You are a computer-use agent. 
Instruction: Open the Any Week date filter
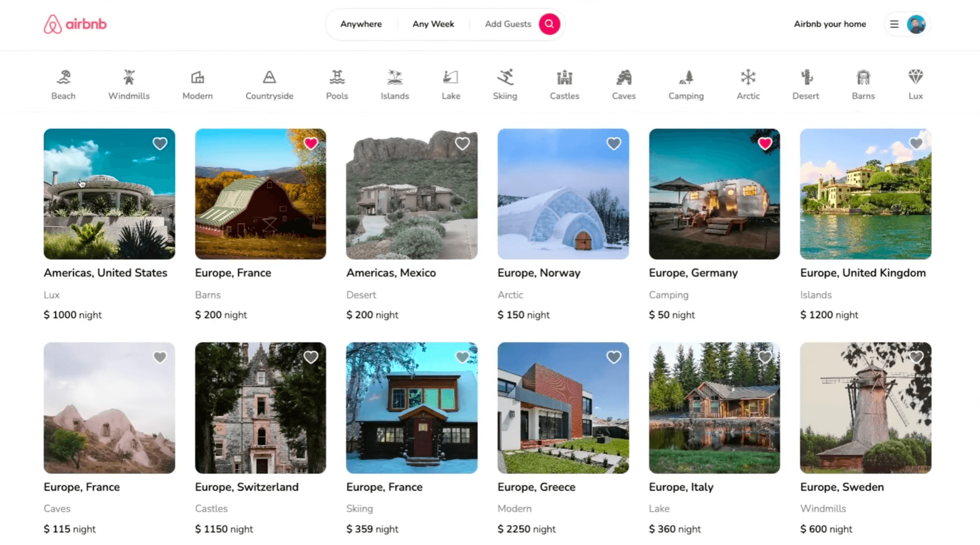pos(433,24)
